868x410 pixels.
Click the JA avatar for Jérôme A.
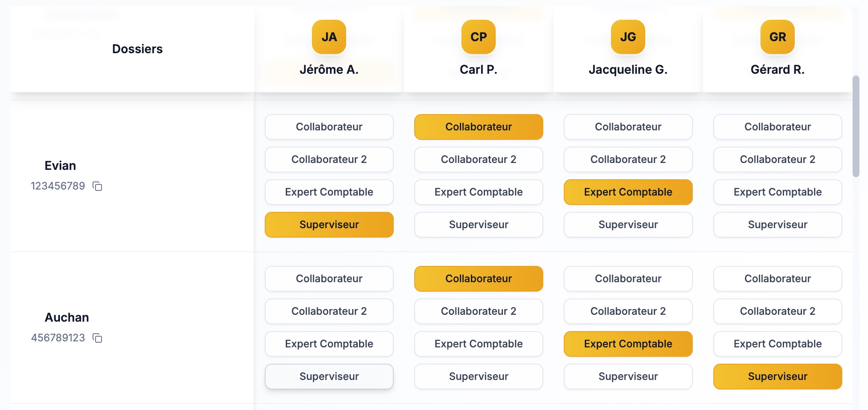coord(329,37)
